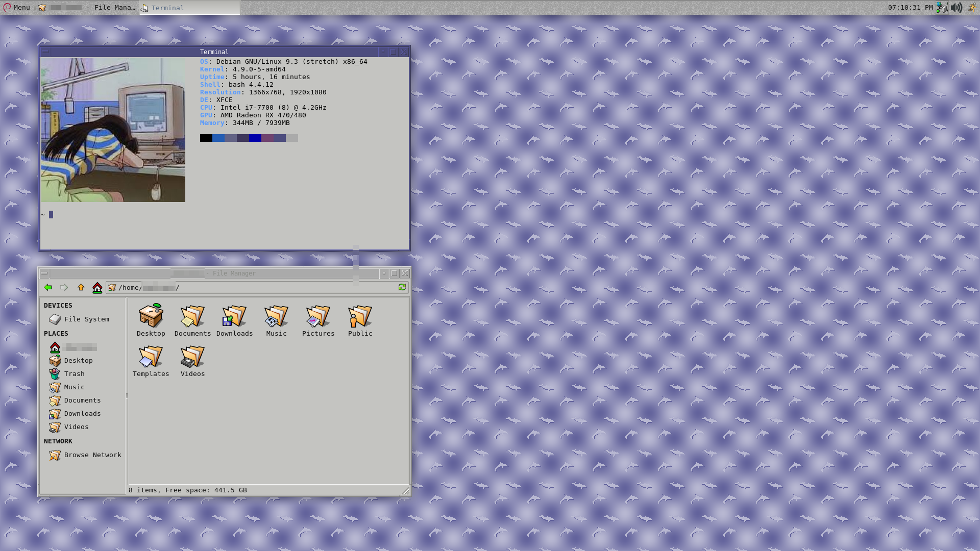Click the NETWORK sidebar heading
Image resolution: width=980 pixels, height=551 pixels.
pos(58,441)
